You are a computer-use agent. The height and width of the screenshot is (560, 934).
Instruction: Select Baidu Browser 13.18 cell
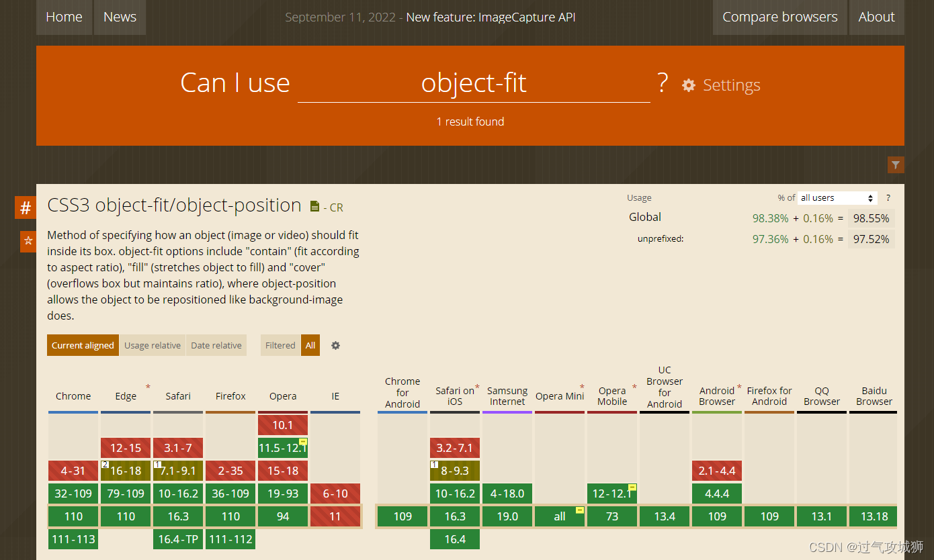(874, 516)
